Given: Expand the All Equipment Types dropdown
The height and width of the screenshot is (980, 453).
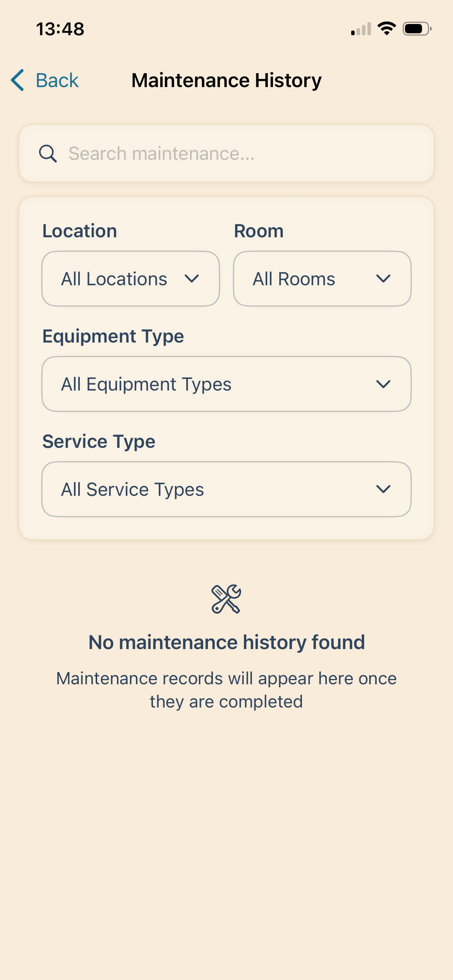Looking at the screenshot, I should click(x=226, y=384).
